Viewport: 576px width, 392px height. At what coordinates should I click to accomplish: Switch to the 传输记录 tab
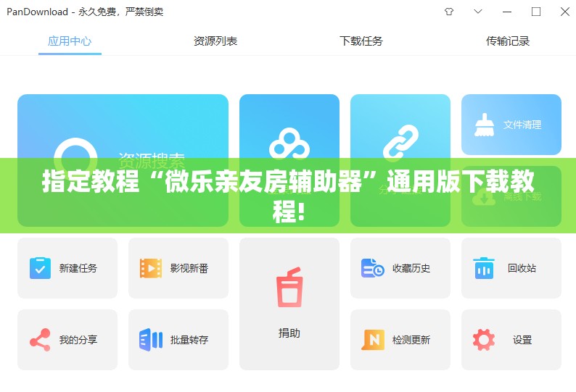(508, 41)
